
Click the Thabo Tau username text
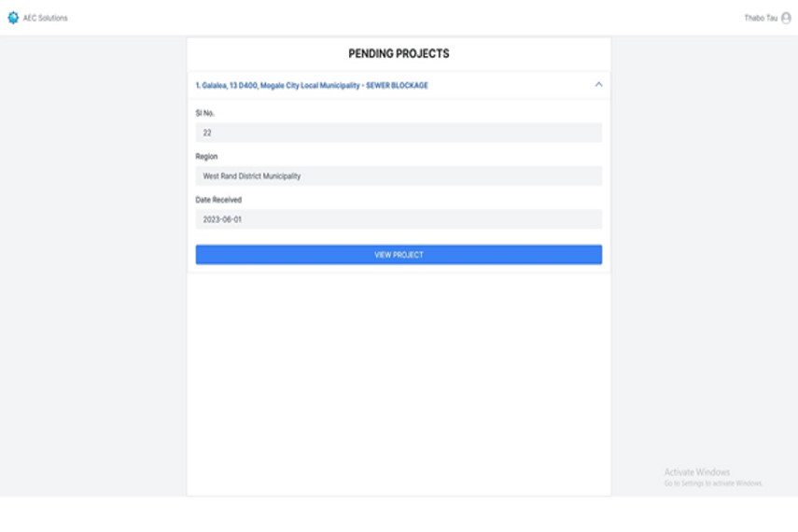pos(761,18)
